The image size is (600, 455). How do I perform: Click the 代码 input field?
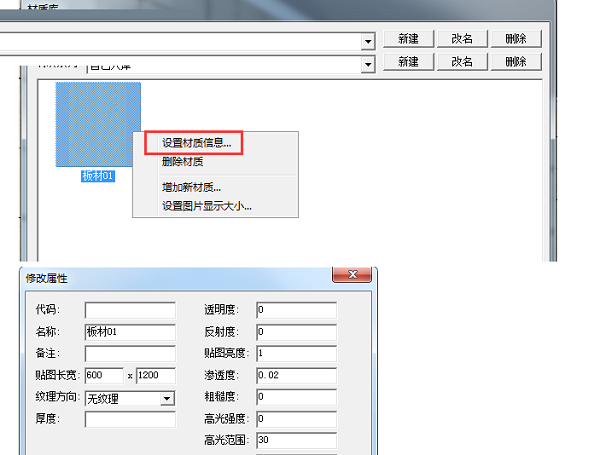pos(130,310)
